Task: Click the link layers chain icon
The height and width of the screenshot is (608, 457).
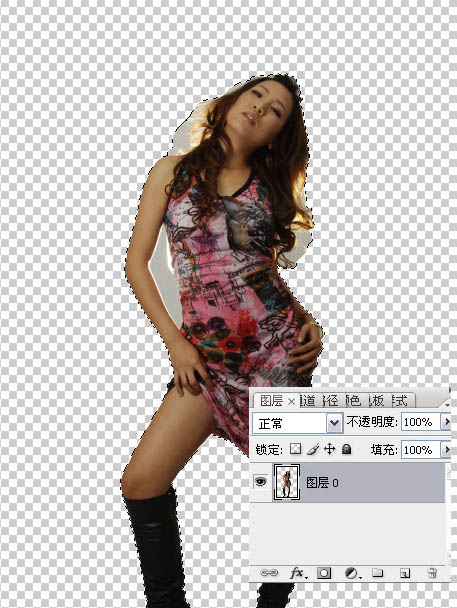Action: (269, 572)
